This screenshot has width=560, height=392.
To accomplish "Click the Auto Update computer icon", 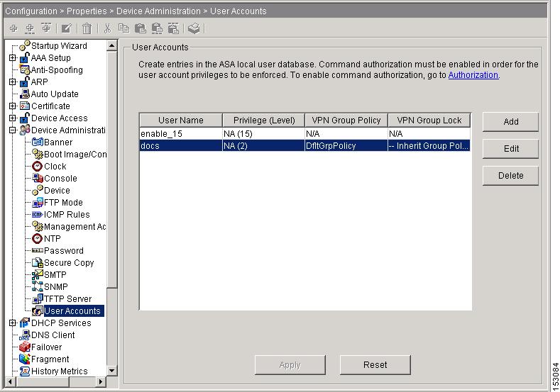I will (x=25, y=94).
